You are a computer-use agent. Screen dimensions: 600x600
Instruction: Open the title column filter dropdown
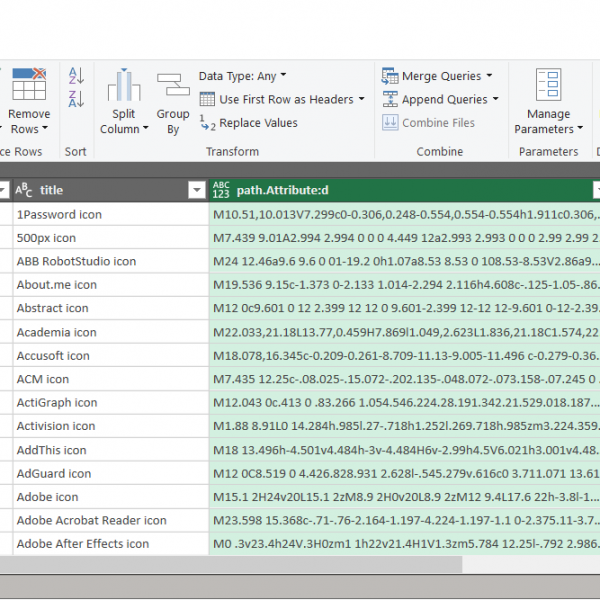[x=197, y=190]
